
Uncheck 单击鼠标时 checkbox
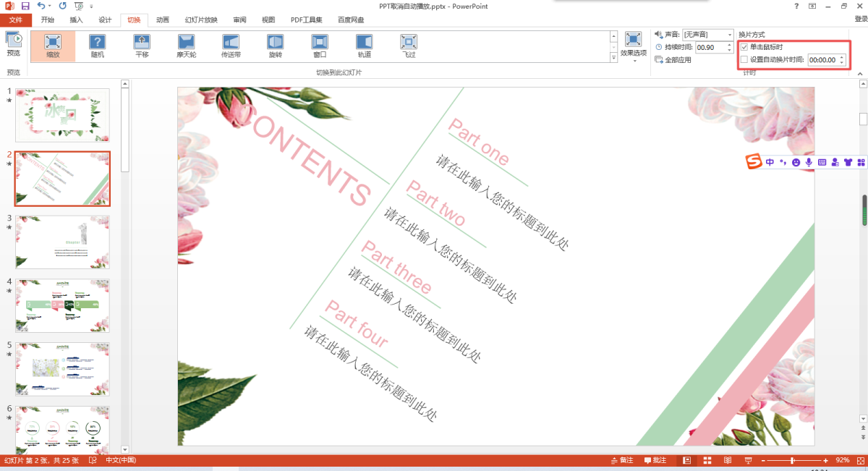tap(744, 47)
